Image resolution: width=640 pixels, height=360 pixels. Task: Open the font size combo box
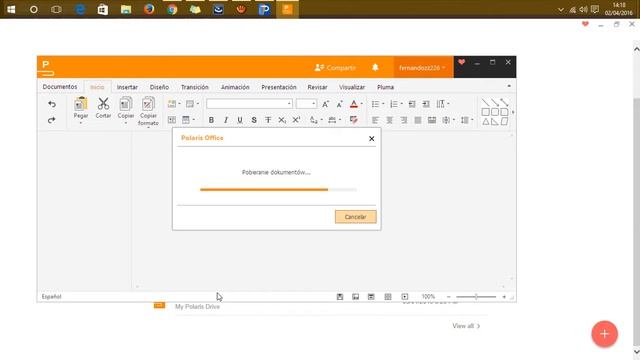306,104
